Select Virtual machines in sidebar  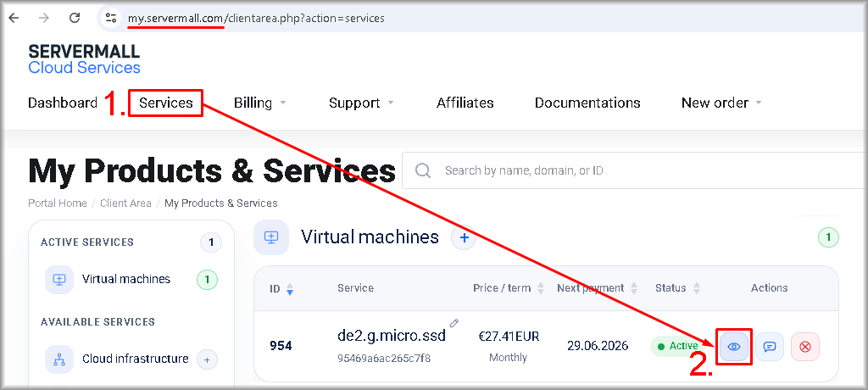(126, 279)
